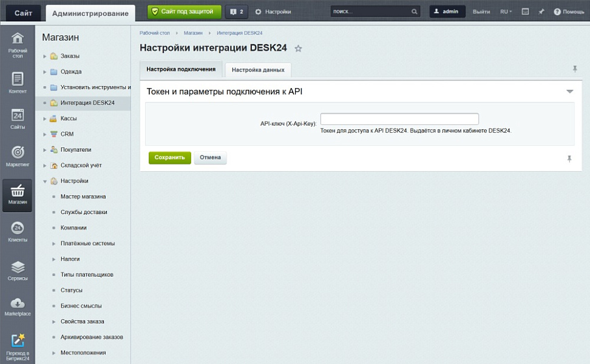Select the Сайты sidebar icon
The image size is (590, 364).
(18, 119)
